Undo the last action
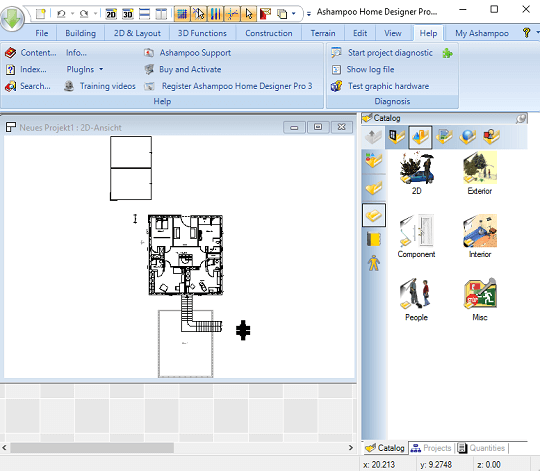The width and height of the screenshot is (540, 471). pyautogui.click(x=61, y=14)
